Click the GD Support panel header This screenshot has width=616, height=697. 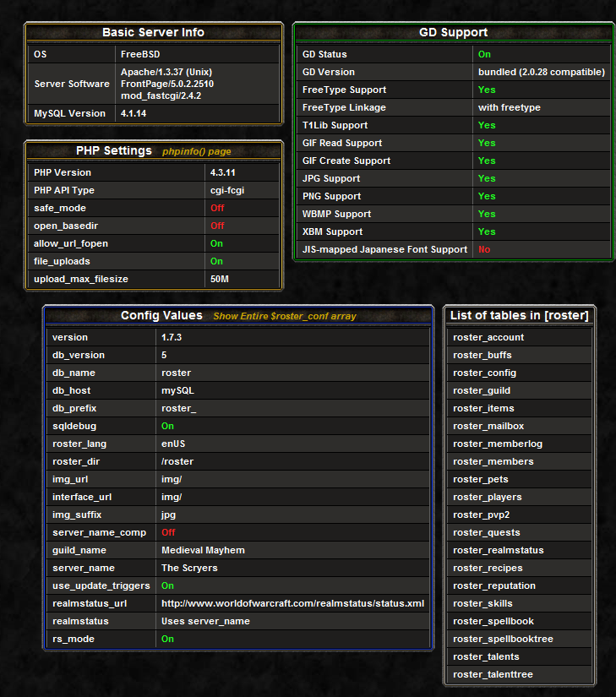453,32
